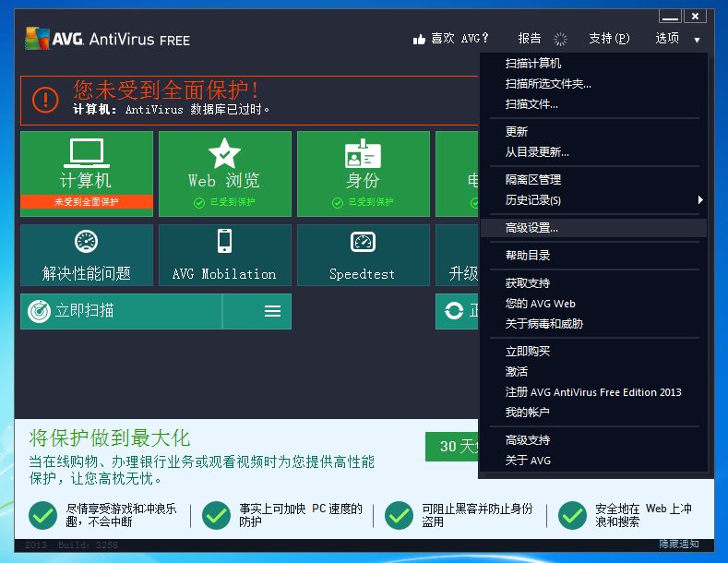
Task: Select 激活 menu entry
Action: (x=594, y=372)
